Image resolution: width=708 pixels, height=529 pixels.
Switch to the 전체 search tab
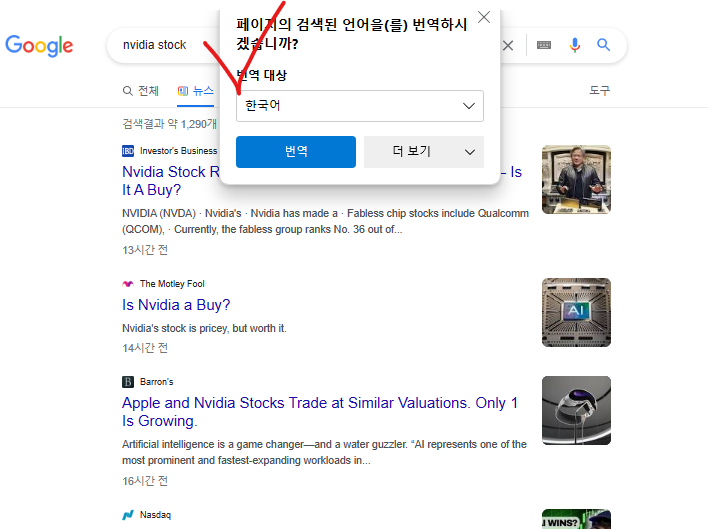(x=141, y=91)
